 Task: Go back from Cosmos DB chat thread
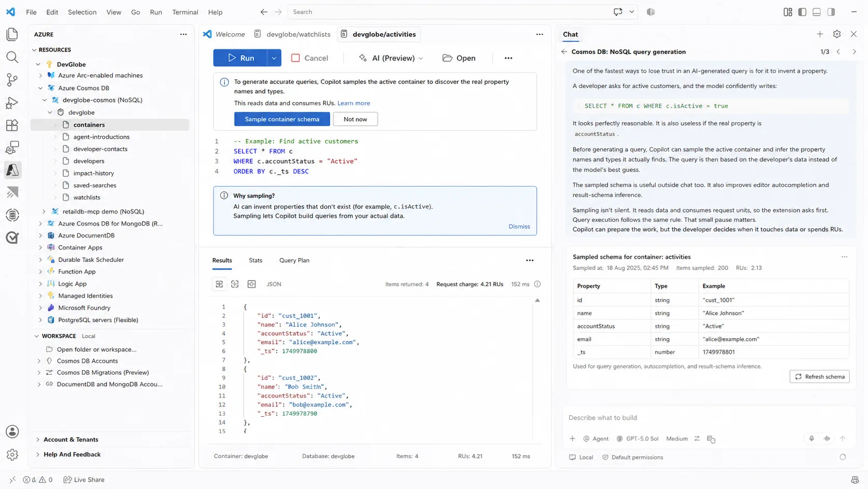(564, 52)
